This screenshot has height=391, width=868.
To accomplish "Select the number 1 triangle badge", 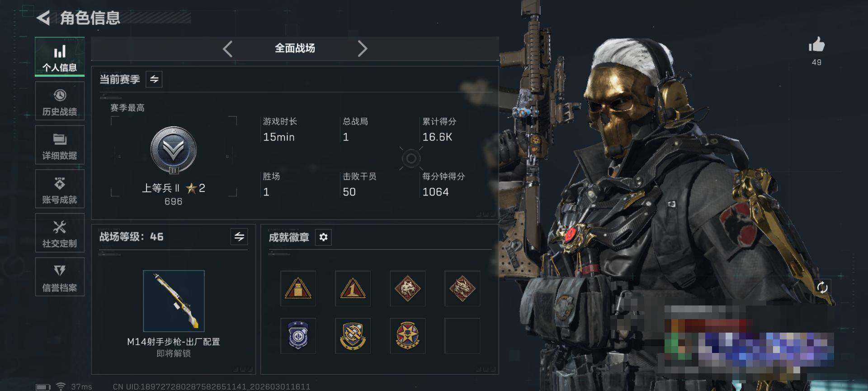I will click(353, 288).
